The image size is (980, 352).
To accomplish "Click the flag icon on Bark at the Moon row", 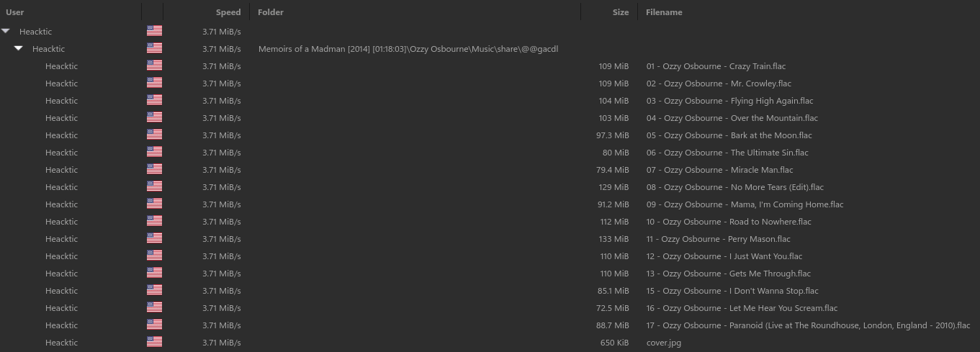I will tap(154, 135).
